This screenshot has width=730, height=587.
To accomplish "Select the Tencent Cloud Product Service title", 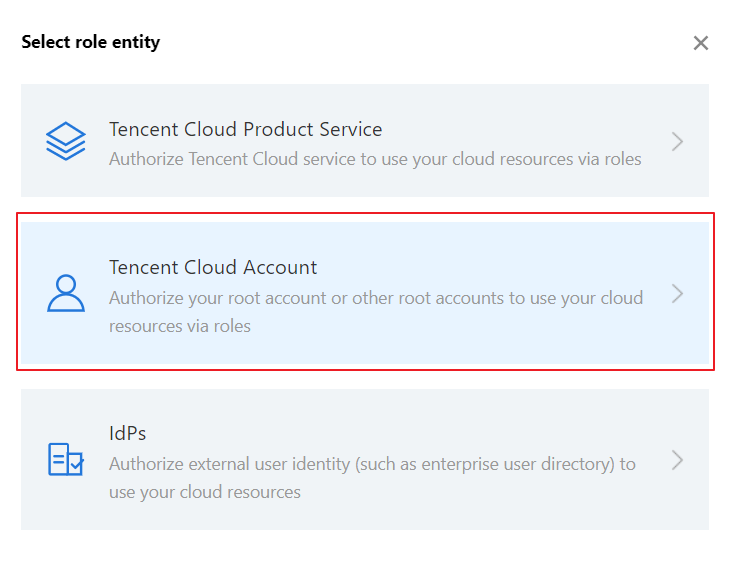I will [245, 129].
